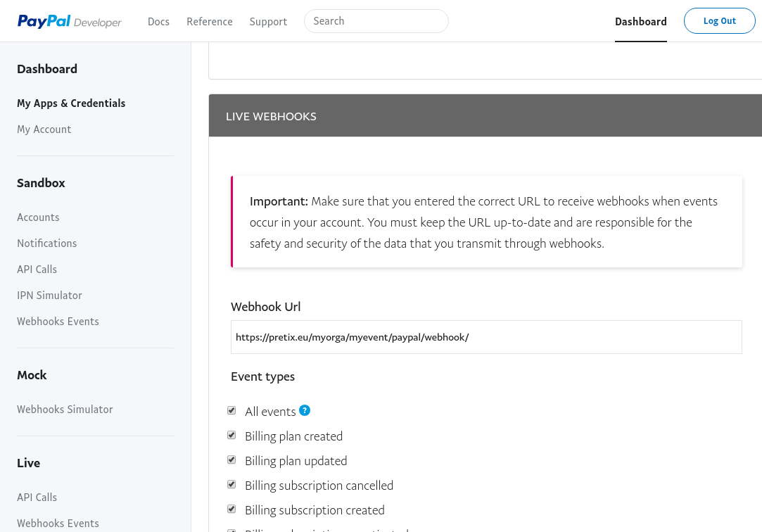Open the IPN Simulator link

pos(49,296)
